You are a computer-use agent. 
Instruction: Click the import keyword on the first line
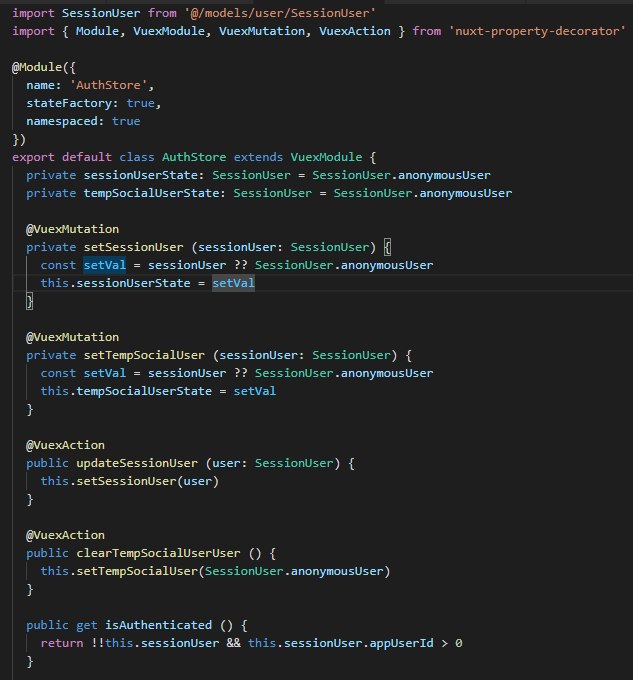pos(33,13)
